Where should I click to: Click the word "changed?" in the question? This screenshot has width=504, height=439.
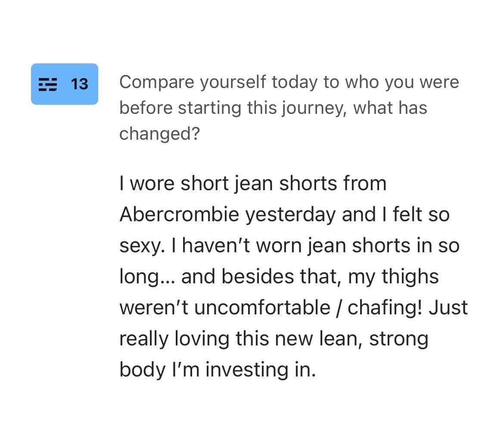(x=159, y=134)
